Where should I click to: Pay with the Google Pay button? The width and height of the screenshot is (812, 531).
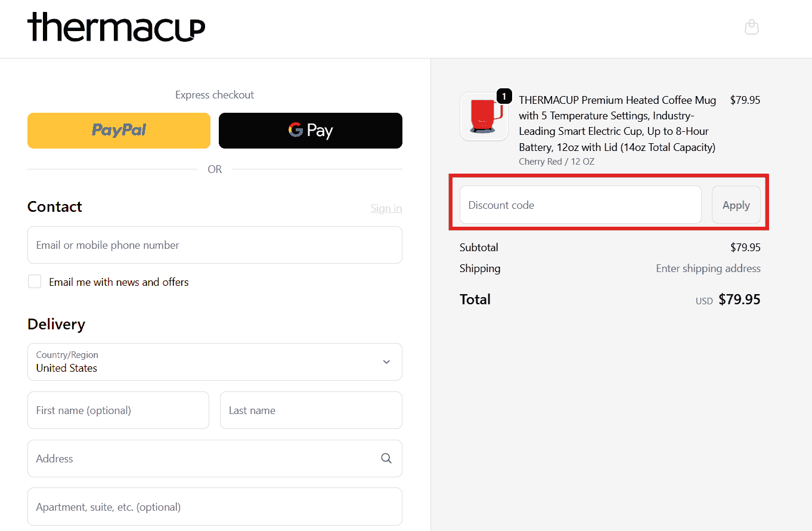pos(310,130)
